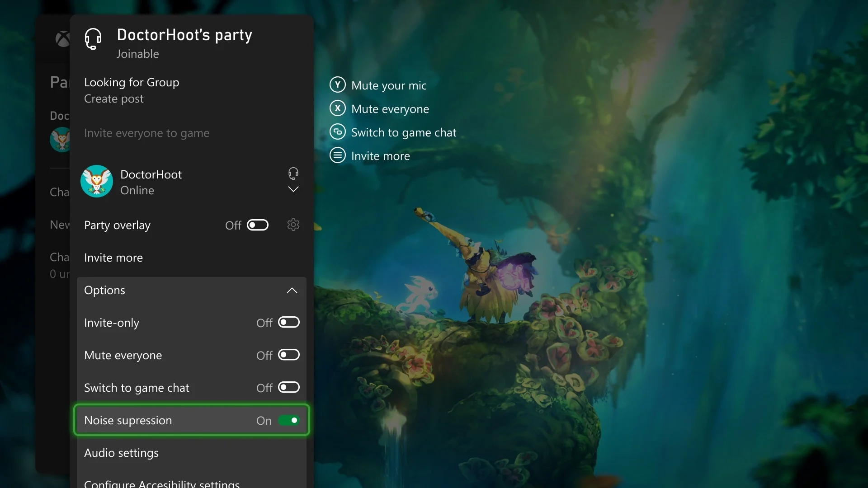Turn on Mute everyone
Screen dimensions: 868x488
[x=288, y=355]
